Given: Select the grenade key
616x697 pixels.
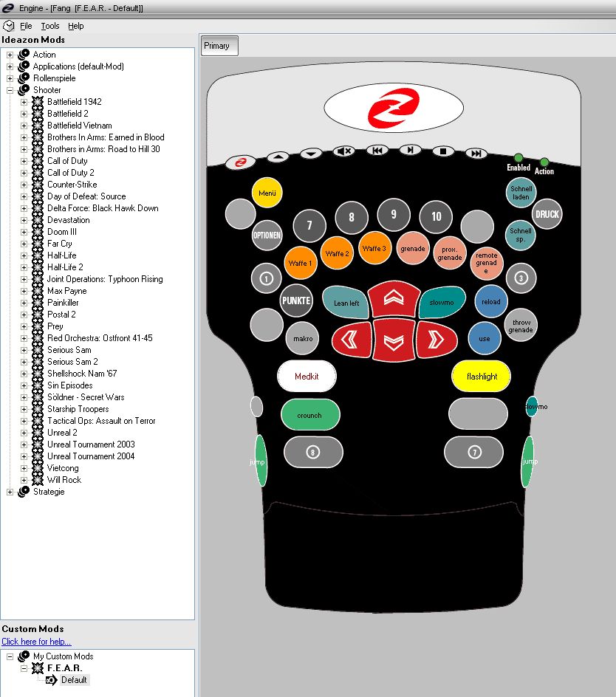Looking at the screenshot, I should pyautogui.click(x=413, y=248).
